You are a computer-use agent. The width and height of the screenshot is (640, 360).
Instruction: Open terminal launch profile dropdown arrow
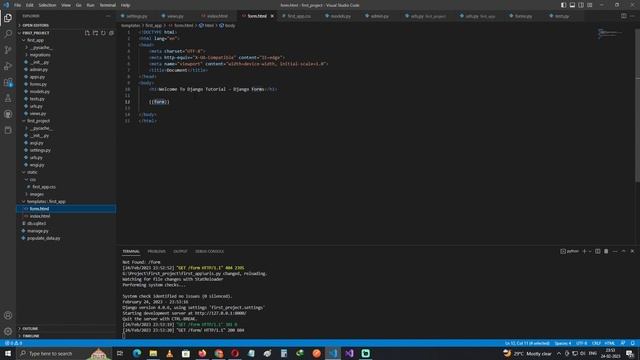coord(590,251)
